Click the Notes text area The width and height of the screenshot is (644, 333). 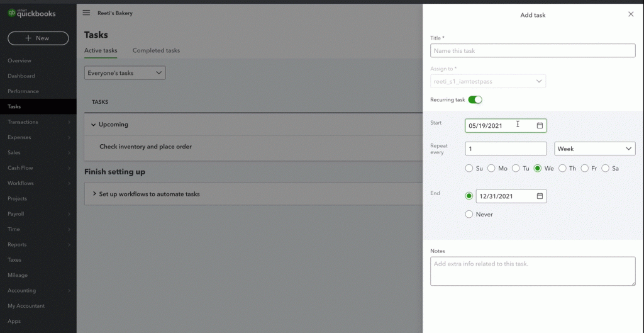click(533, 271)
